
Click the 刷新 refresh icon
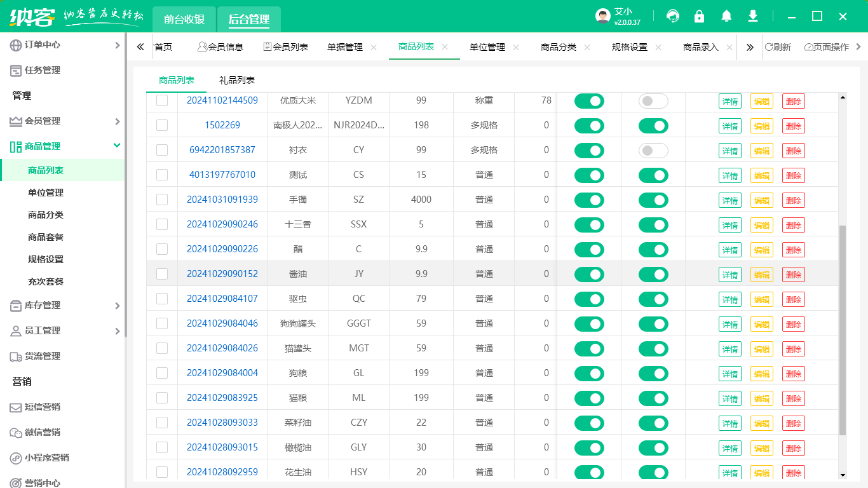point(780,46)
